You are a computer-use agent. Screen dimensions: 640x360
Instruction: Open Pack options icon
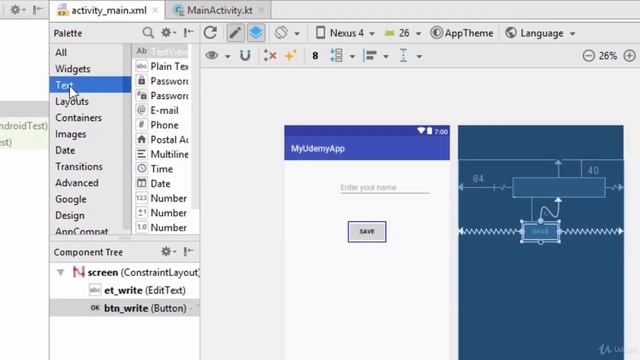pos(336,55)
